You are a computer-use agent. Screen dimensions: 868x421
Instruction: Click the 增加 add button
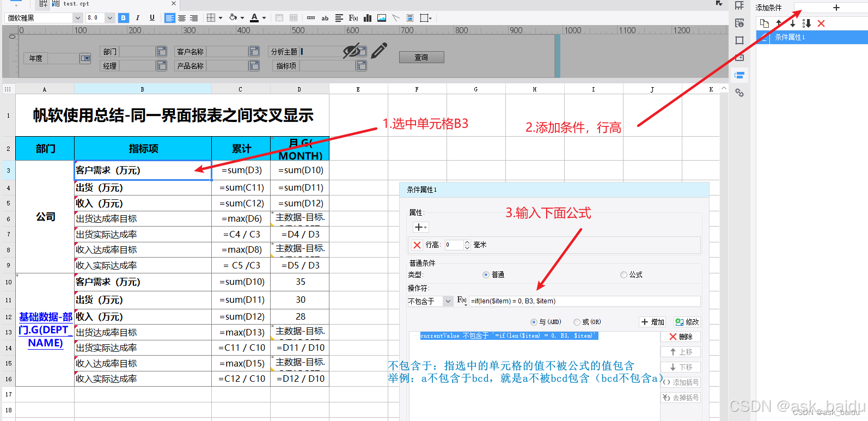[x=652, y=322]
